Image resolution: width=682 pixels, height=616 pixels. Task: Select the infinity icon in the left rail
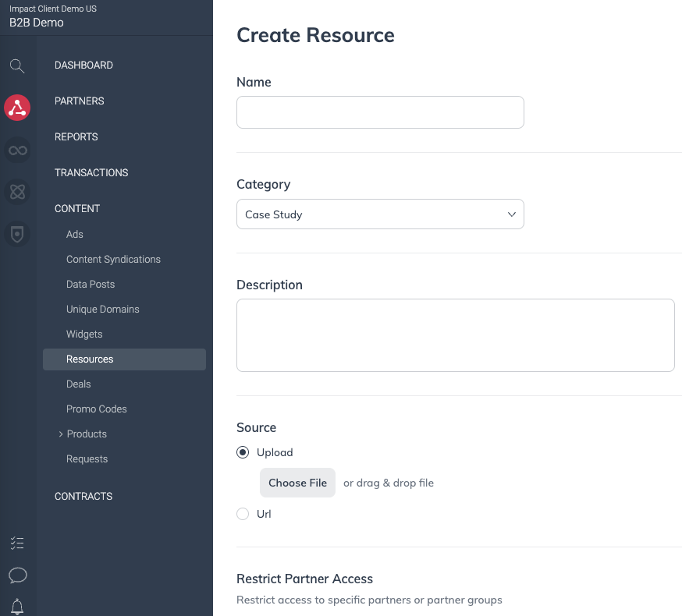click(17, 150)
